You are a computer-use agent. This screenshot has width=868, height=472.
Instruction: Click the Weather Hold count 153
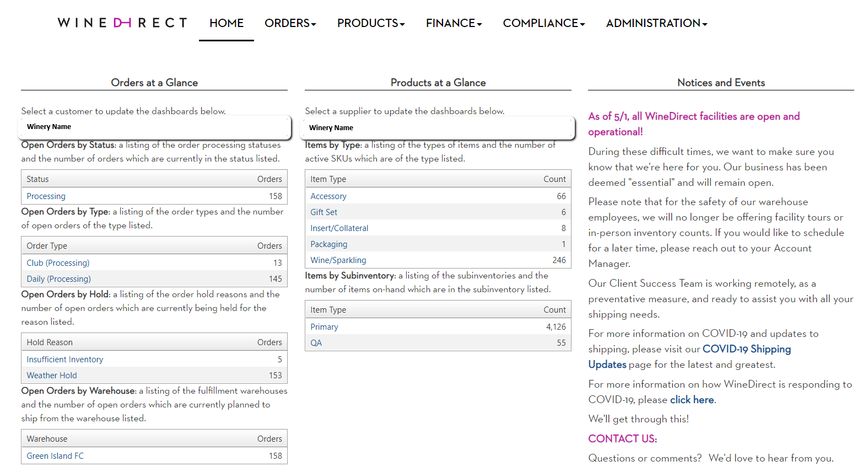276,376
